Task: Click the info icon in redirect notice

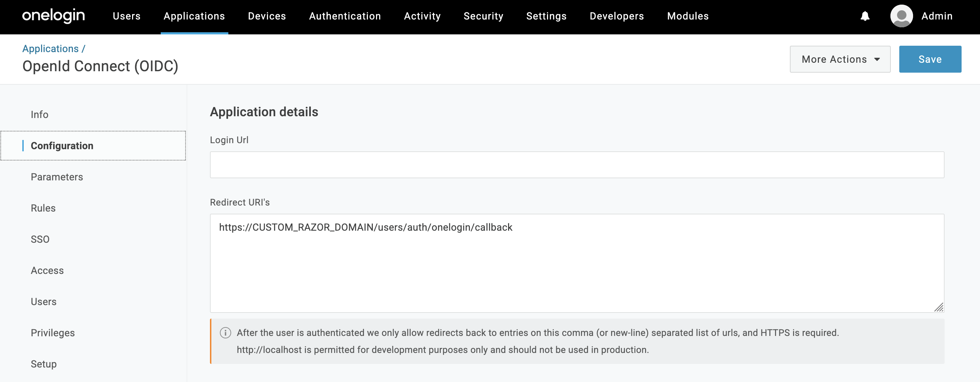Action: pyautogui.click(x=225, y=332)
